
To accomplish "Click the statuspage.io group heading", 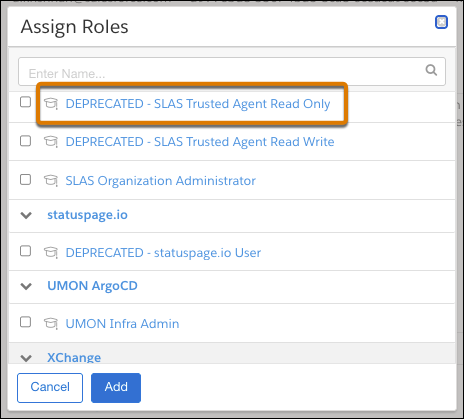I will point(87,215).
